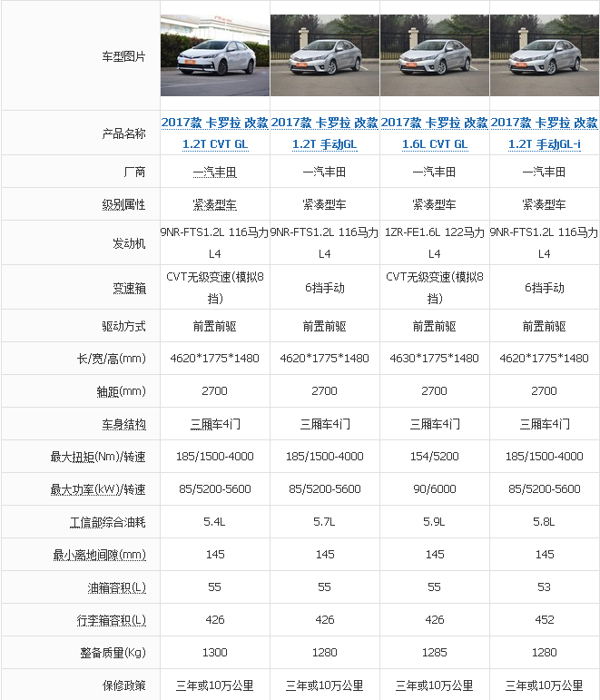This screenshot has height=700, width=600.
Task: Click CVT无级变速 gearbox cell of 1.6L CVT GL column
Action: tap(435, 288)
